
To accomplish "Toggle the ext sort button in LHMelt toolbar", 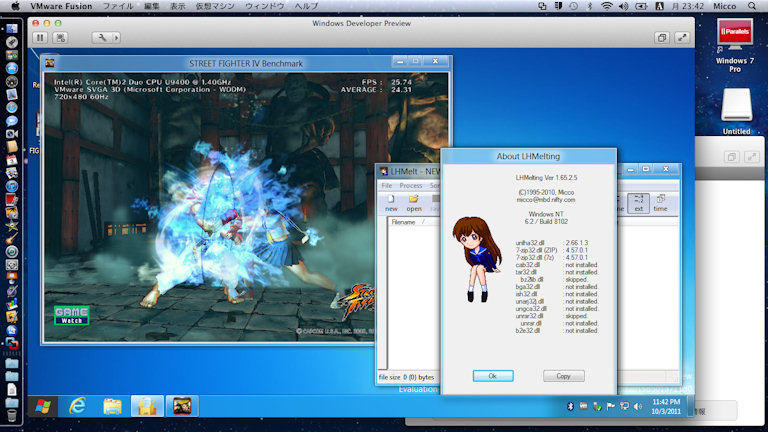I will [638, 203].
